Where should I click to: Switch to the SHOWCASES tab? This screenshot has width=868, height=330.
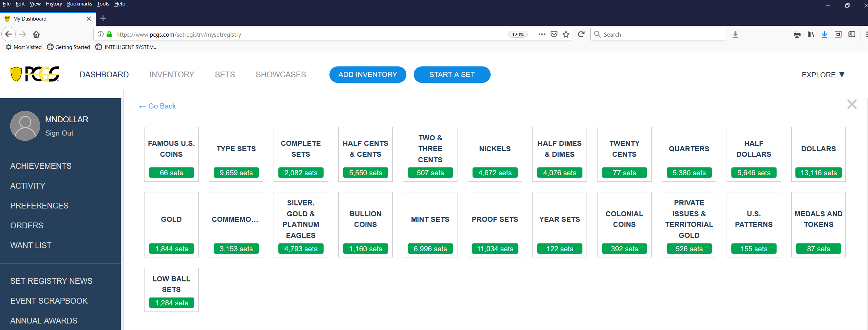point(281,75)
